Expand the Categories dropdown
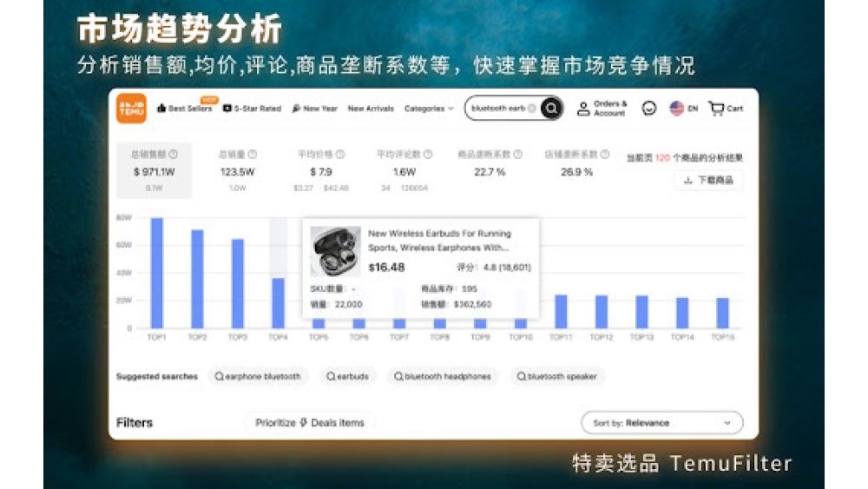This screenshot has height=489, width=868. 429,109
